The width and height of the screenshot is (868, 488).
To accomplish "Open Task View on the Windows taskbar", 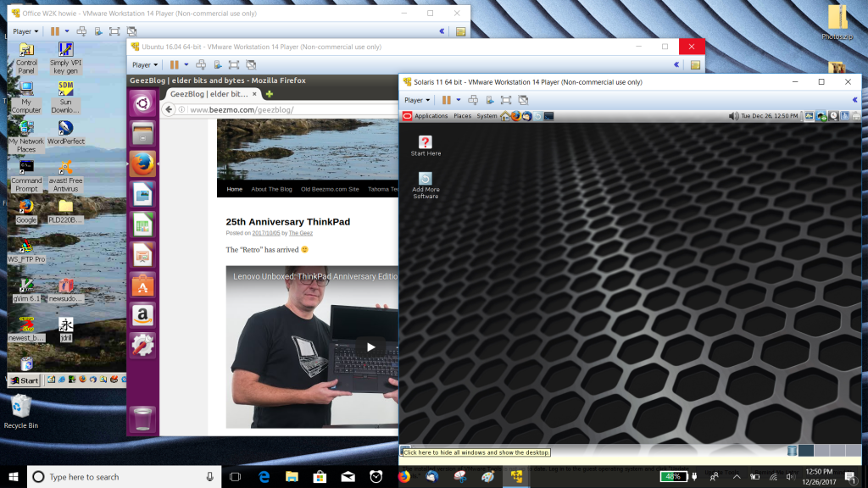I will pos(236,476).
